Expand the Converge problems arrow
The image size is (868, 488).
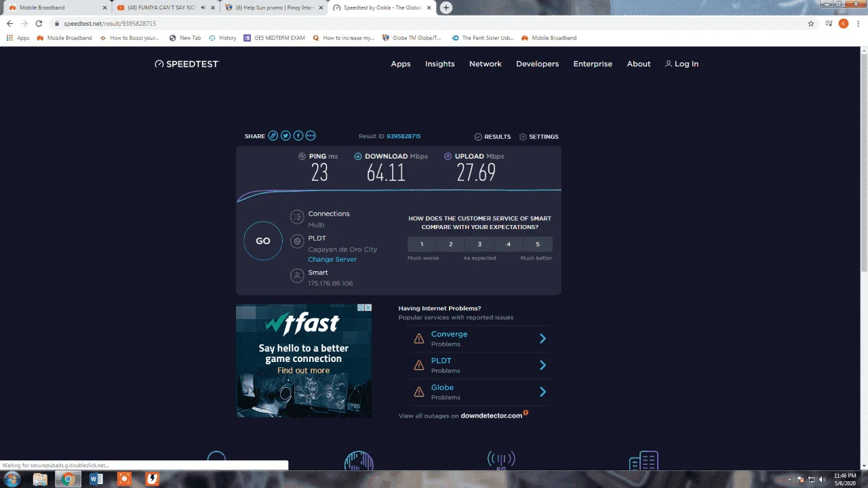pos(542,338)
